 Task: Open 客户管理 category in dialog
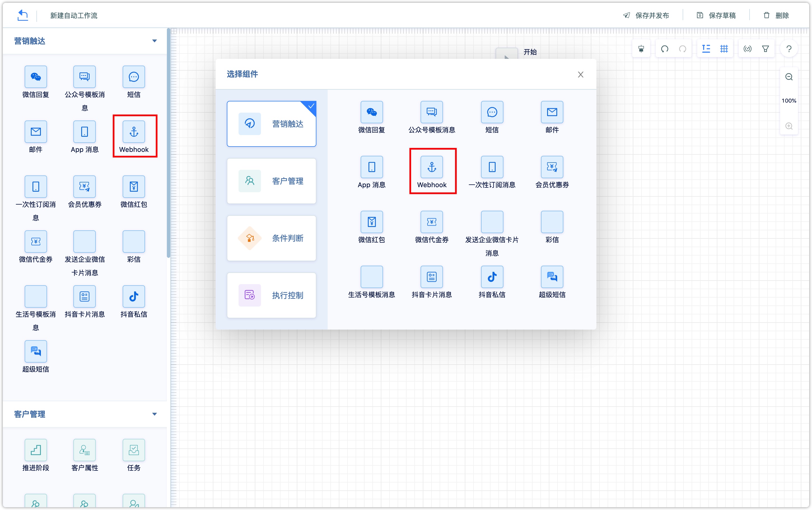(272, 181)
